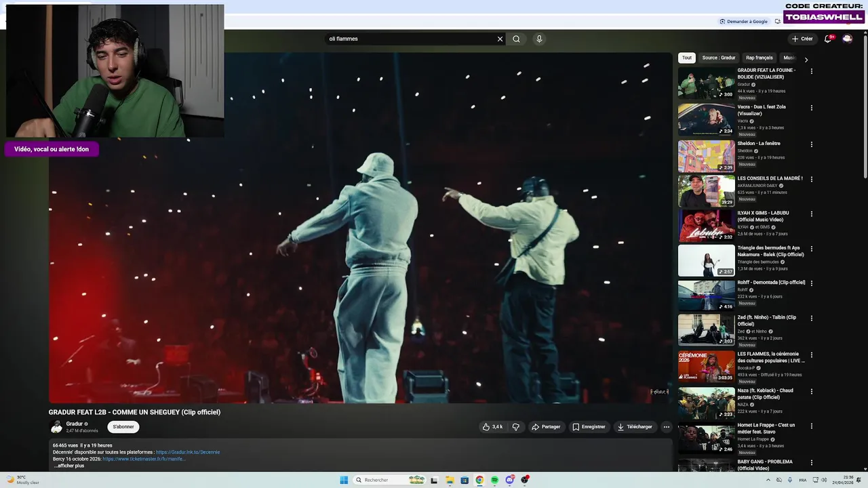Click the FRA language indicator in the tray

pos(803,480)
